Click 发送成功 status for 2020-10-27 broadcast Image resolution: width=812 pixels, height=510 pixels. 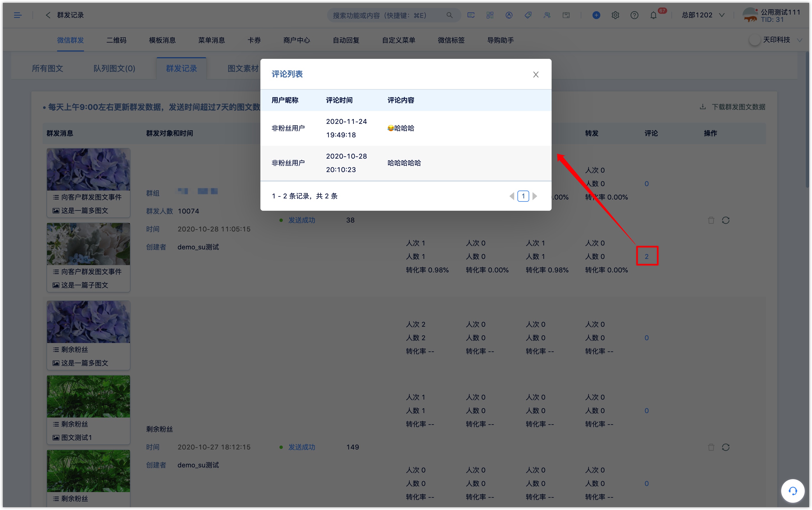(302, 447)
